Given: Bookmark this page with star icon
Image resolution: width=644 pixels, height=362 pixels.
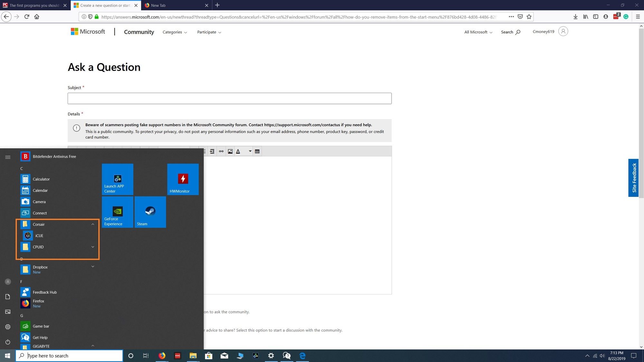Looking at the screenshot, I should 529,17.
